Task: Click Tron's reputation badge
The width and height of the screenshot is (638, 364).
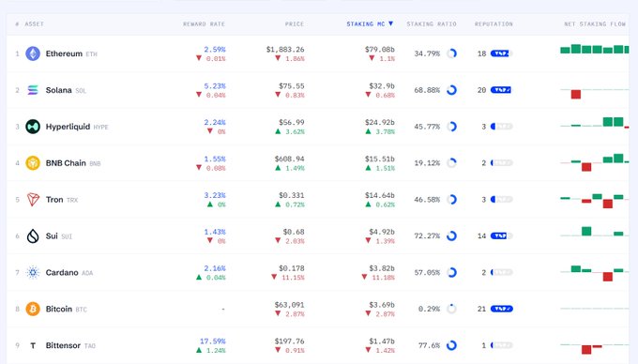Action: tap(502, 199)
